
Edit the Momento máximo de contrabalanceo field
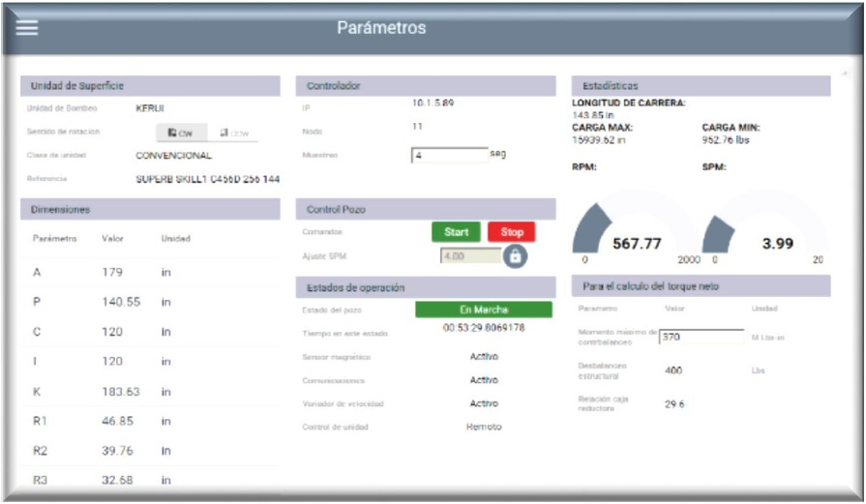701,337
